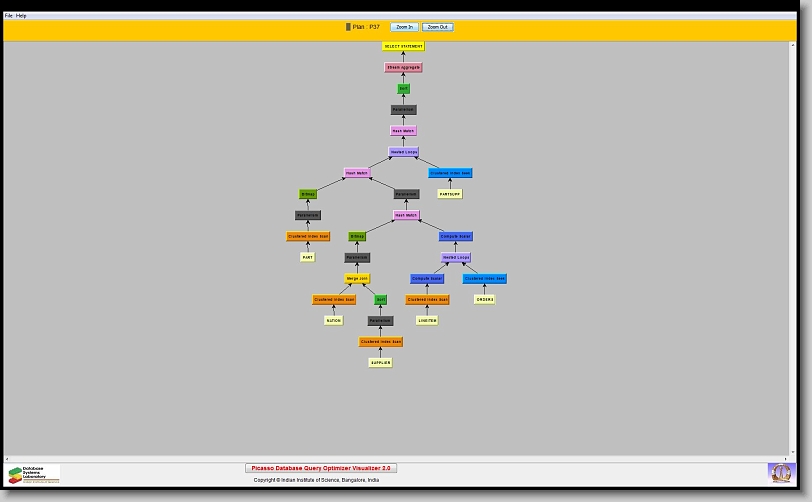Click the Merge Join node
Viewport: 812px width, 502px height.
(x=357, y=279)
